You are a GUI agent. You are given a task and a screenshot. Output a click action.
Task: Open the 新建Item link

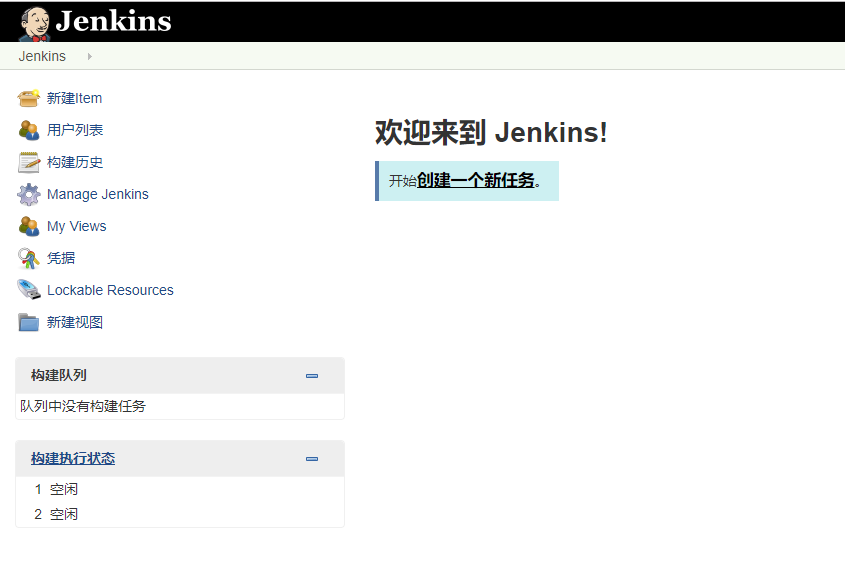tap(74, 98)
